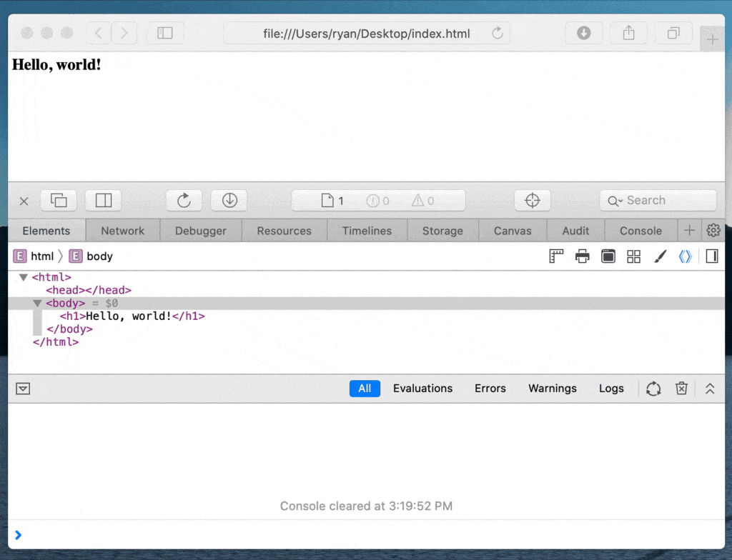The height and width of the screenshot is (560, 732).
Task: Click the print styles printer icon
Action: pyautogui.click(x=582, y=256)
